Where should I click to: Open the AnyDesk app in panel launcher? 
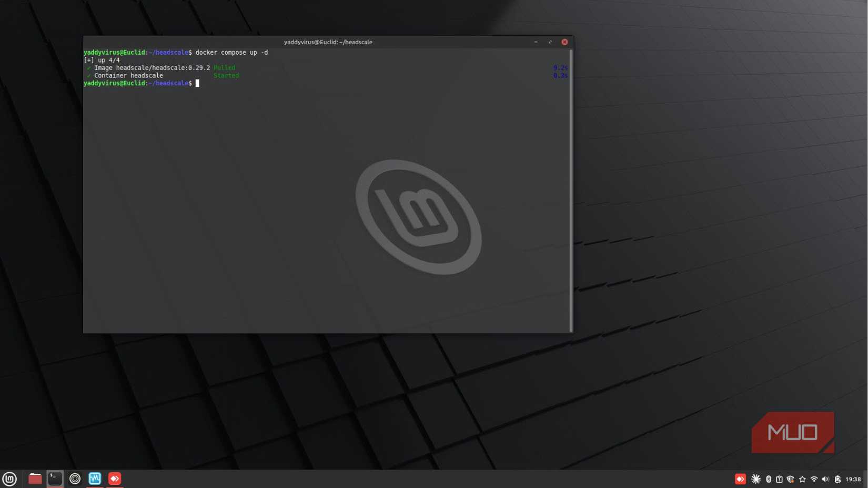[115, 479]
